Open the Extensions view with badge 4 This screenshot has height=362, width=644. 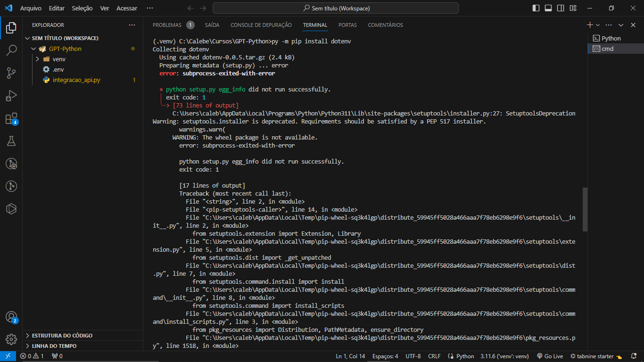(11, 118)
